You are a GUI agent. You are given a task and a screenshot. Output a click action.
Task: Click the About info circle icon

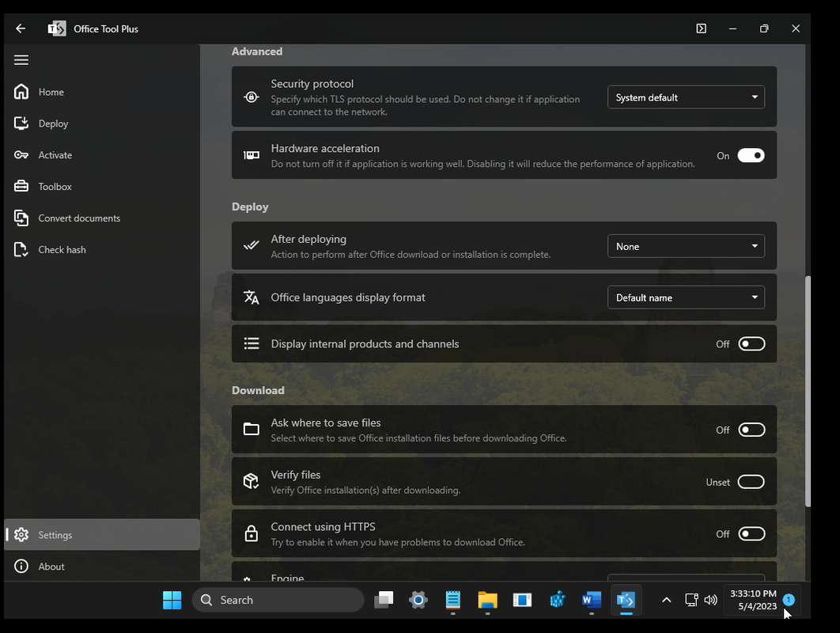(x=21, y=566)
